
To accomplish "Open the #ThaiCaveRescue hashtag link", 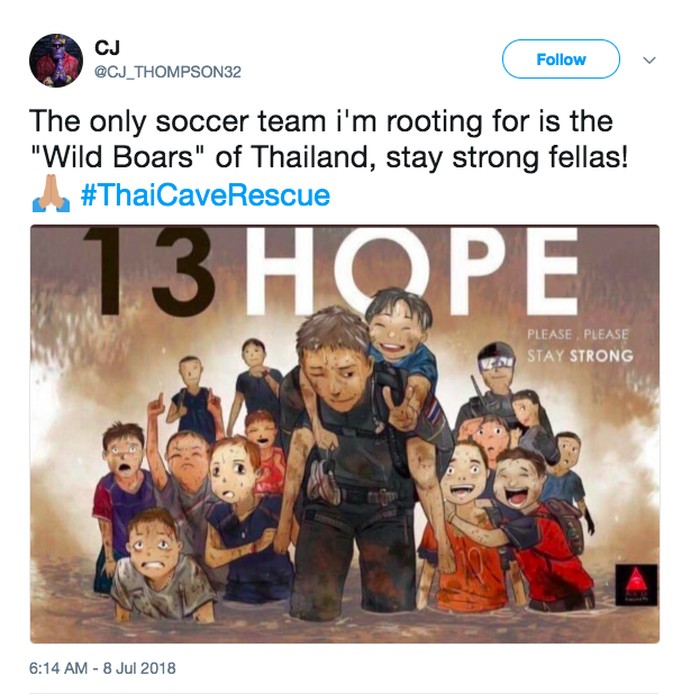I will pos(205,195).
